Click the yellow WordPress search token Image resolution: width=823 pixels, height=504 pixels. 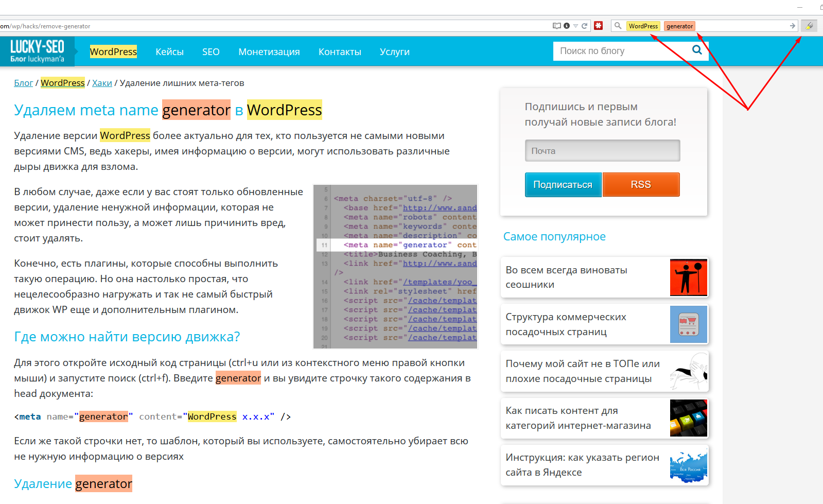point(643,26)
